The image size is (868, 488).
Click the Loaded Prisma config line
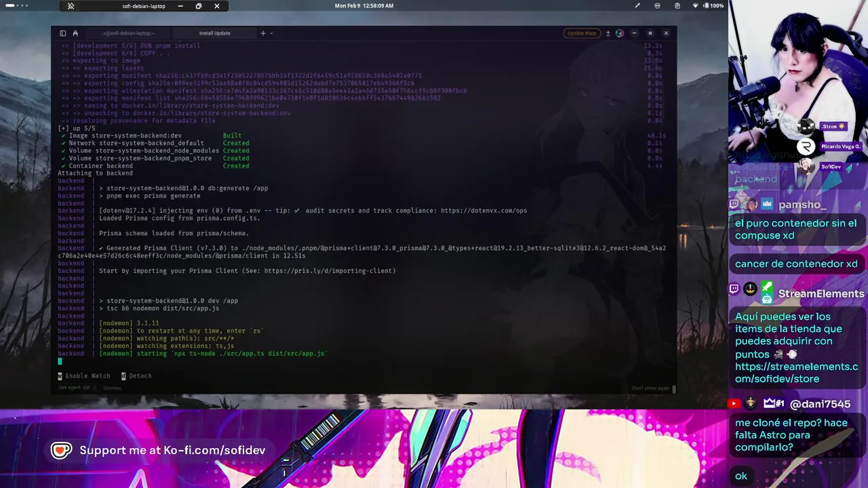[x=180, y=218]
